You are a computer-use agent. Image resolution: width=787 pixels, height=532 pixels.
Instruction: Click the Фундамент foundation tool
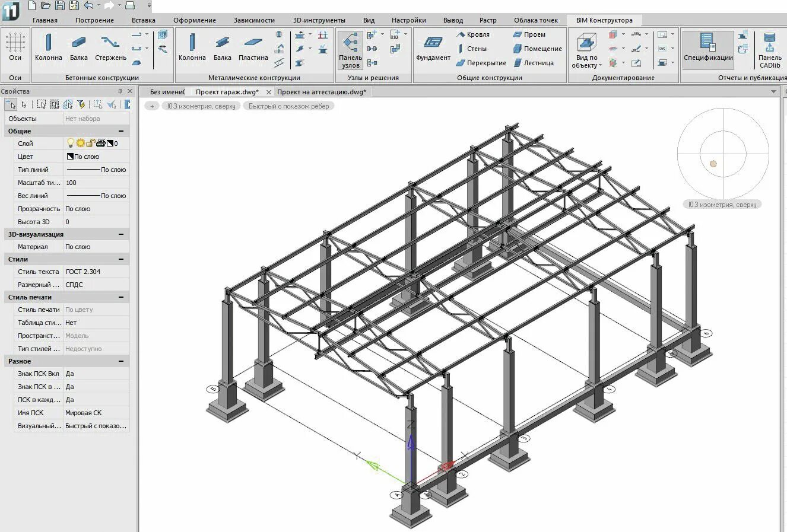click(433, 47)
